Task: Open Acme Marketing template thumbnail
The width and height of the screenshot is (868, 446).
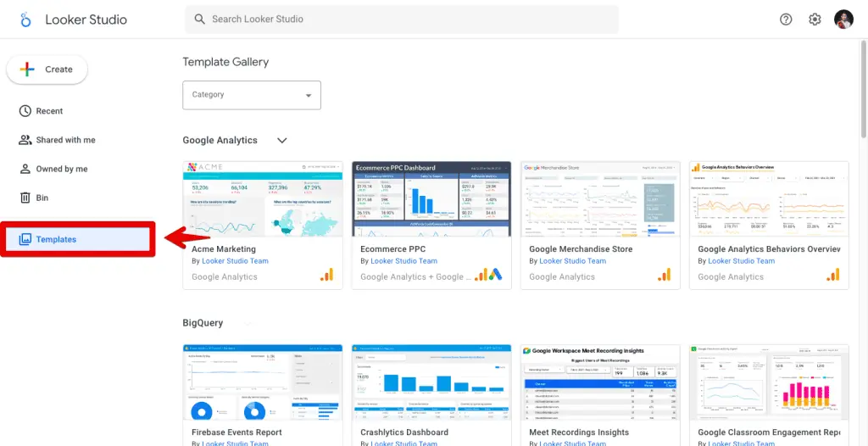Action: (263, 199)
